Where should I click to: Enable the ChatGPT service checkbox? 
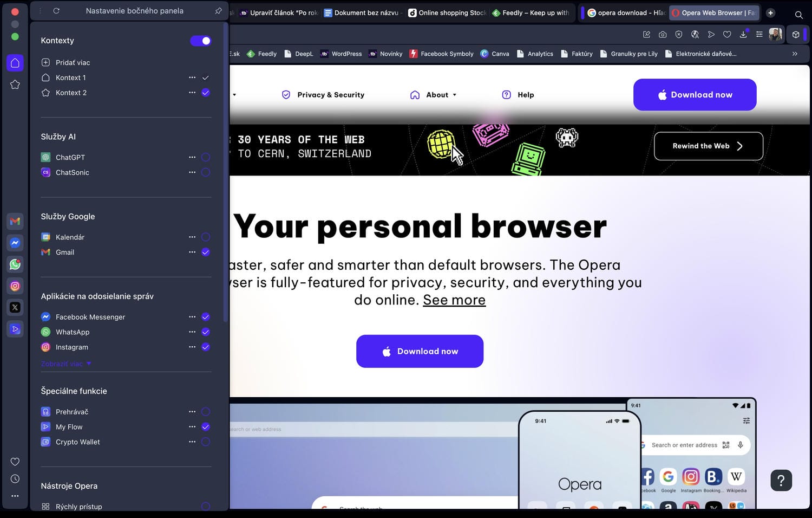tap(206, 158)
